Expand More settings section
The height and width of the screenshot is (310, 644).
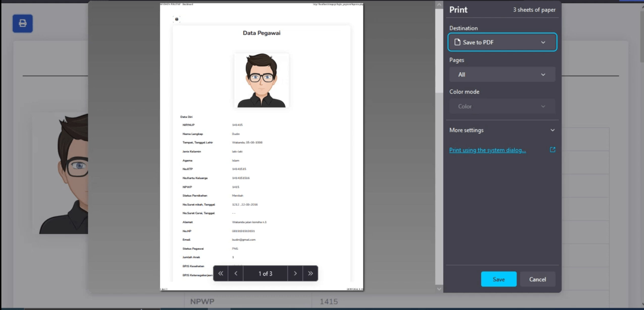point(502,130)
